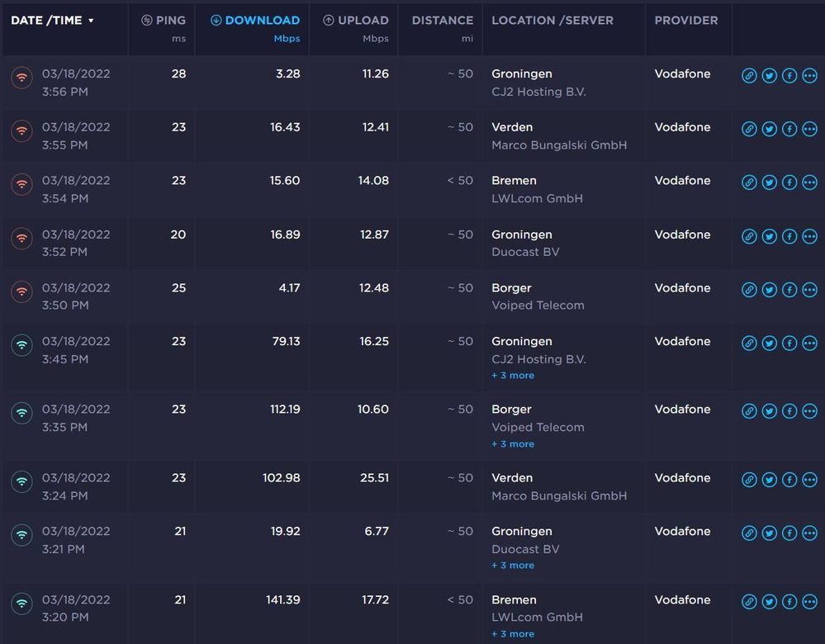The image size is (825, 644).
Task: Tweet the 3:45 PM result
Action: 769,343
